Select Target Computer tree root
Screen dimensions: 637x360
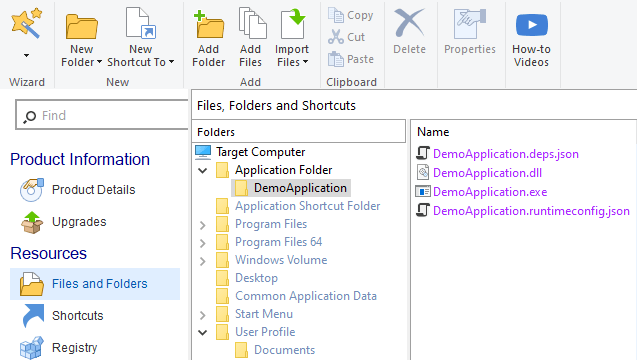(260, 152)
